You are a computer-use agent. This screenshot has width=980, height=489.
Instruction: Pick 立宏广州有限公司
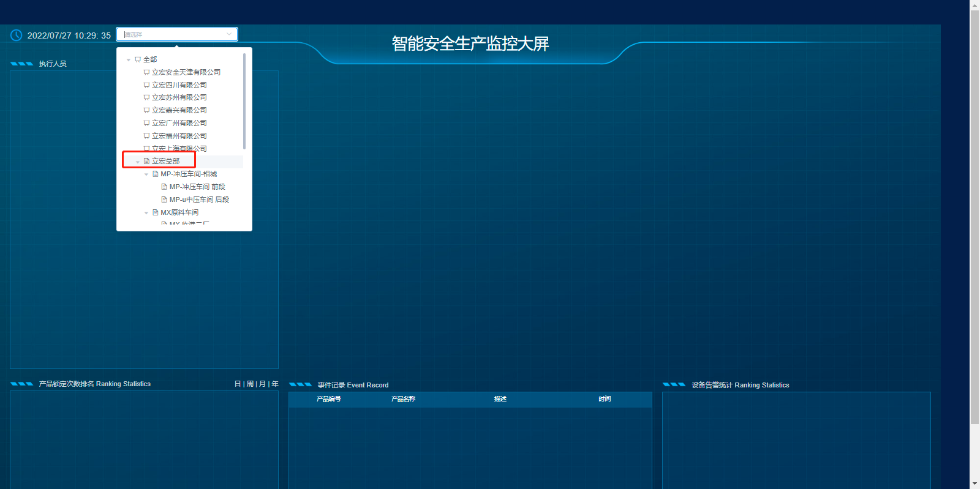coord(179,123)
